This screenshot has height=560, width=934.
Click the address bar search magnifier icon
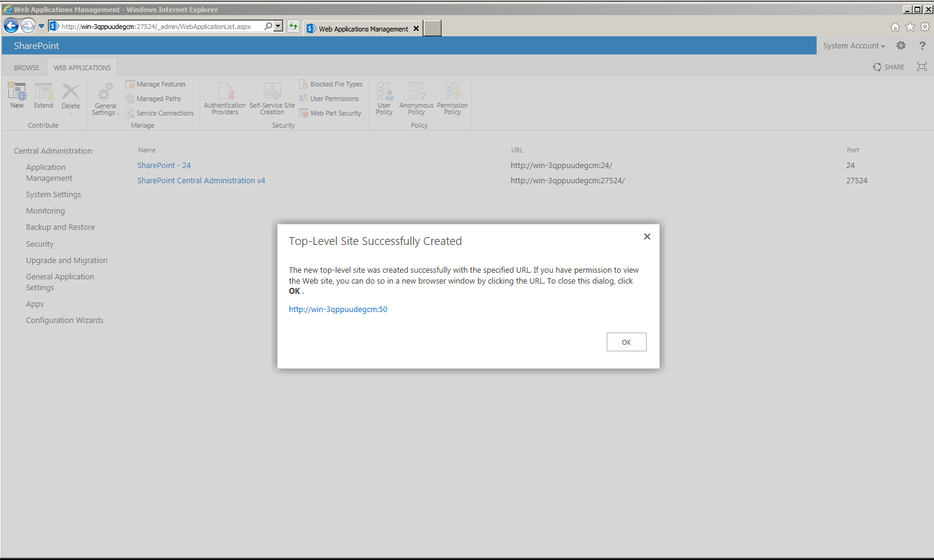(x=268, y=26)
